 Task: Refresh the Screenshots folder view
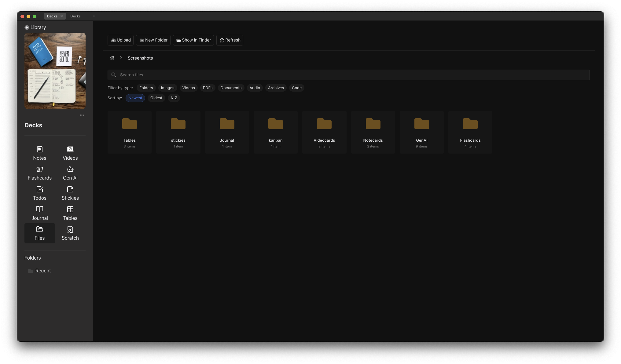tap(230, 40)
